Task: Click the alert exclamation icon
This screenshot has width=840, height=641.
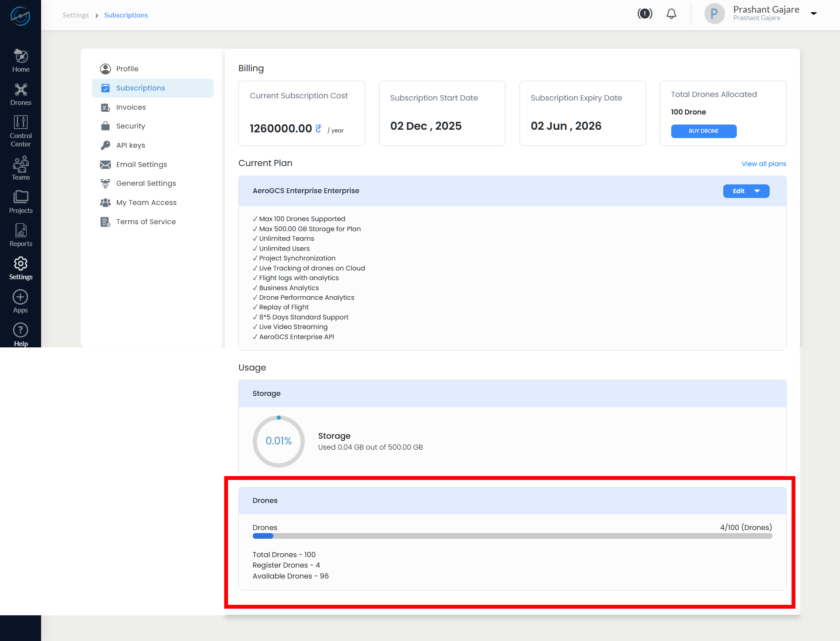Action: click(x=645, y=14)
